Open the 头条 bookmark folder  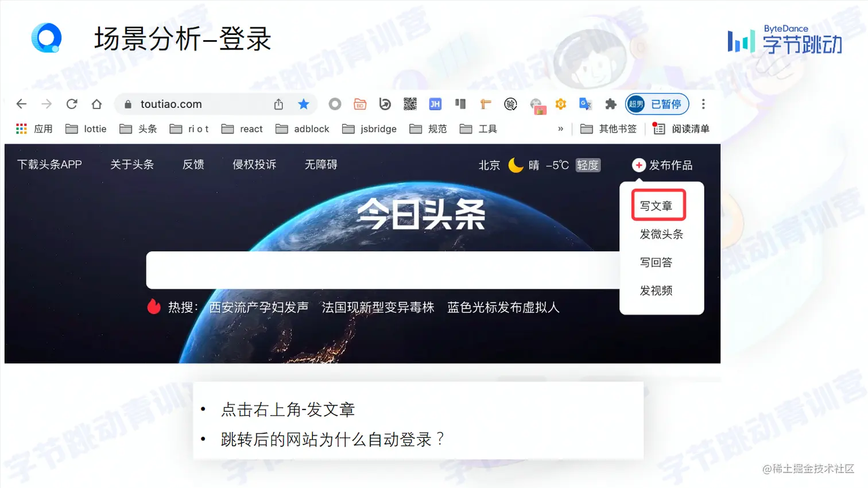click(138, 129)
